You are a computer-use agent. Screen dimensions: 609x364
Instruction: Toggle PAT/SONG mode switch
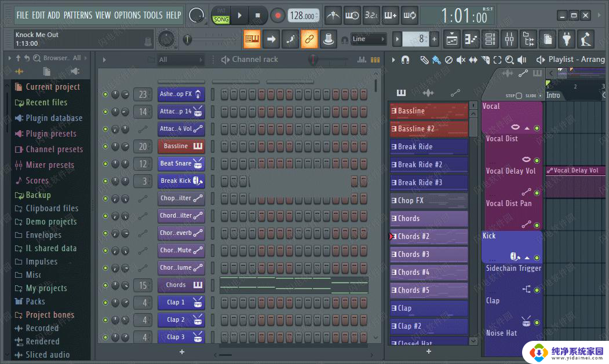pyautogui.click(x=221, y=16)
